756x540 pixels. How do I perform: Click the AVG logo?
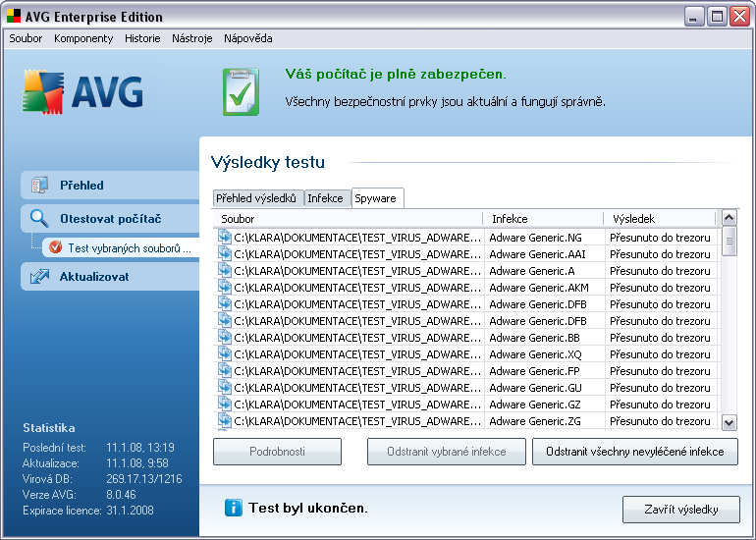[x=82, y=92]
